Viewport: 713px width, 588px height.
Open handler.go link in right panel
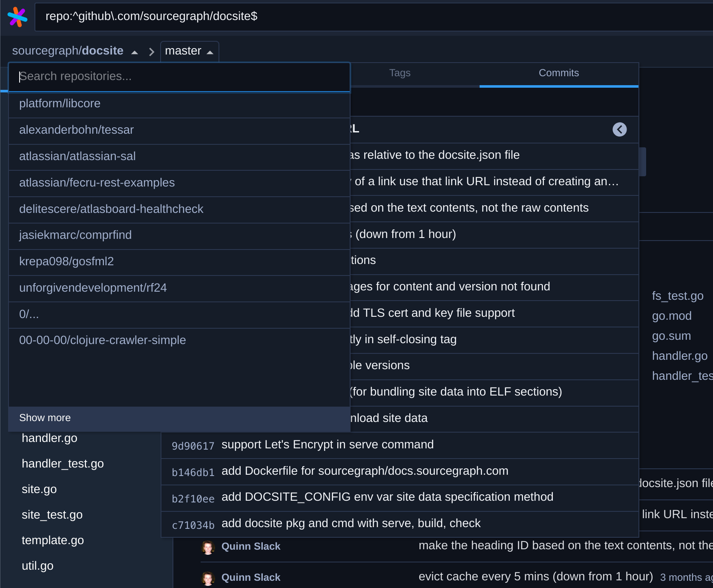680,356
